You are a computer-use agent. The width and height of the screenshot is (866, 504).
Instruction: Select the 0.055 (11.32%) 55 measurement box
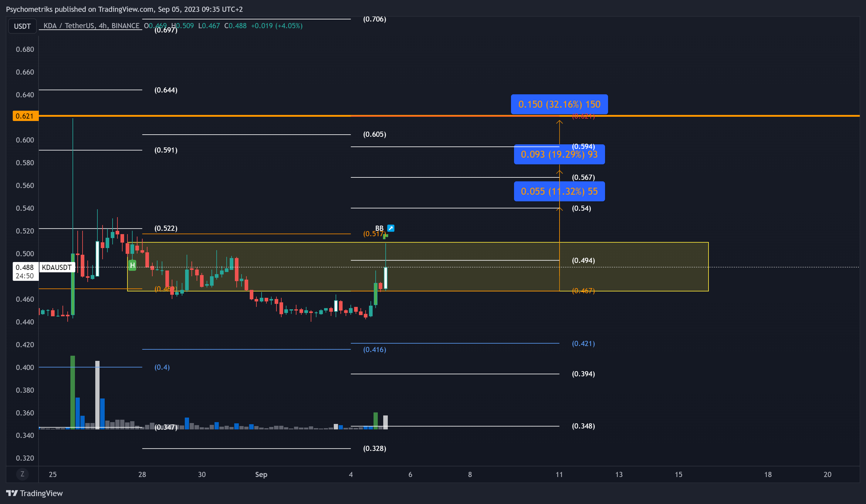559,191
